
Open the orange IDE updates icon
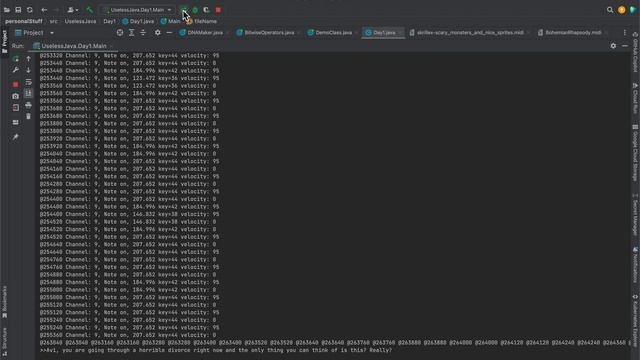point(622,10)
